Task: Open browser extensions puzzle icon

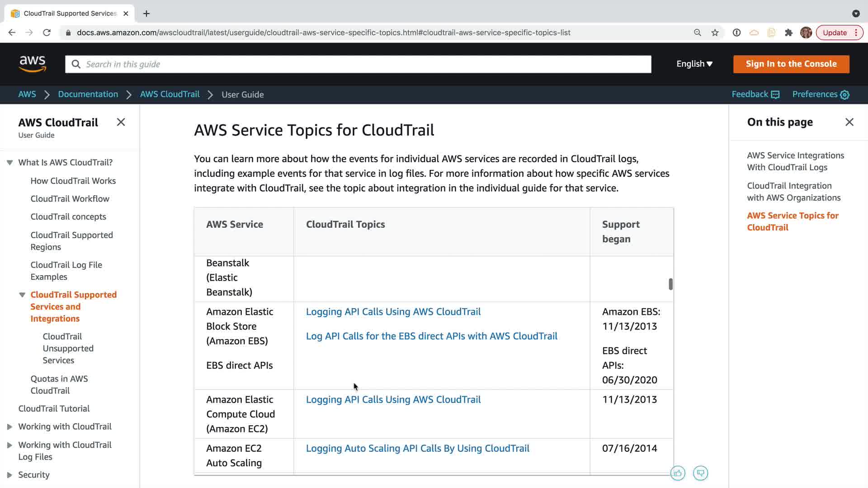Action: tap(789, 33)
